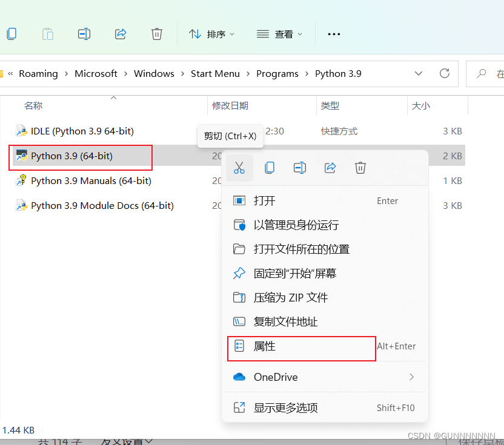504x445 pixels.
Task: Click the copy icon in the context menu
Action: (270, 168)
